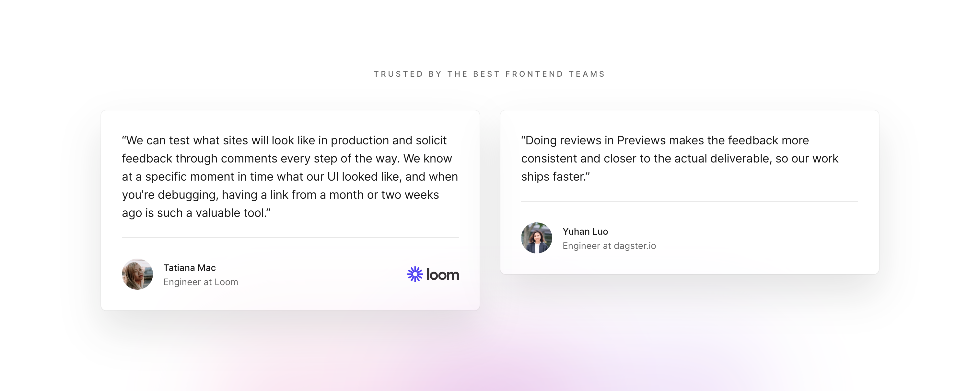
Task: Select the name Yuhan Luo
Action: tap(585, 231)
